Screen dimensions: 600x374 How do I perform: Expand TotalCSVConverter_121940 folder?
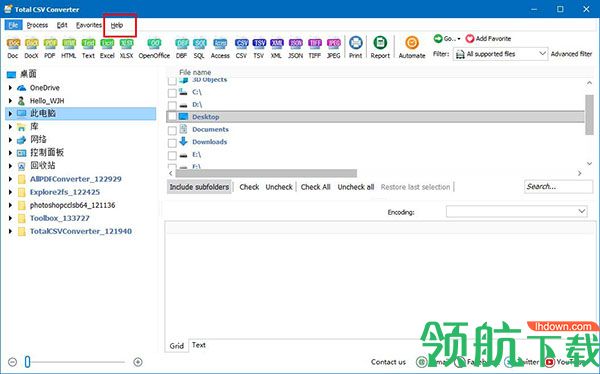[10, 231]
